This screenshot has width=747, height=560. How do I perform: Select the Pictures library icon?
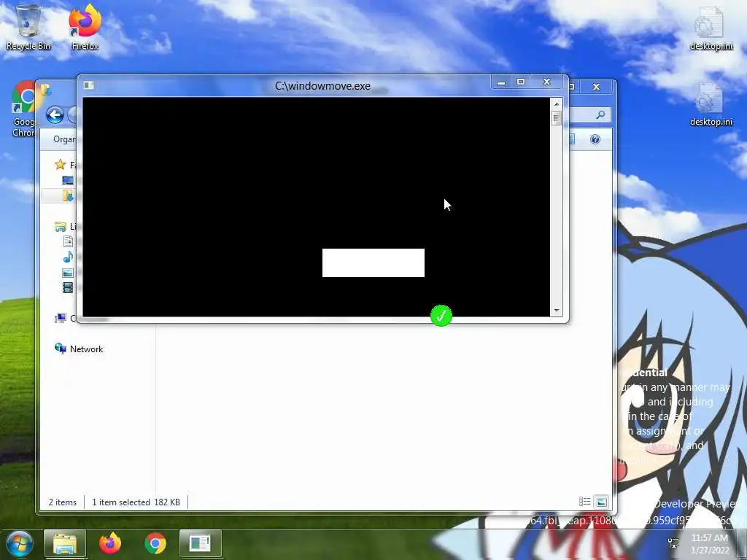click(x=68, y=273)
